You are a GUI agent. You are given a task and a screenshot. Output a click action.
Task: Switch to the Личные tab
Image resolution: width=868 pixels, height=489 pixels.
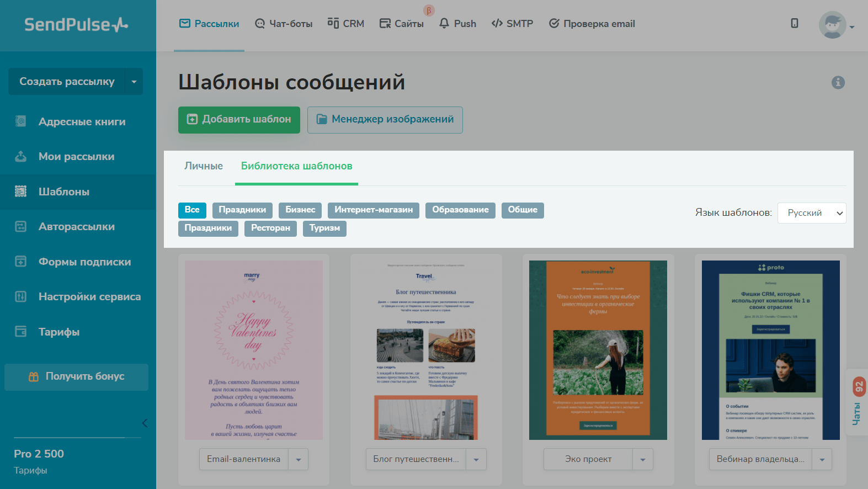[x=204, y=166]
